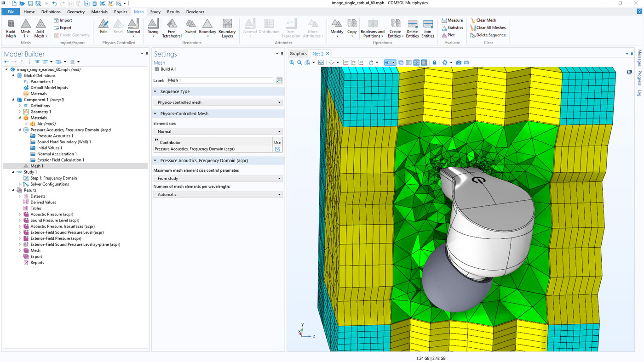644x362 pixels.
Task: Collapse the Physics-Controlled Mesh section
Action: pyautogui.click(x=155, y=113)
